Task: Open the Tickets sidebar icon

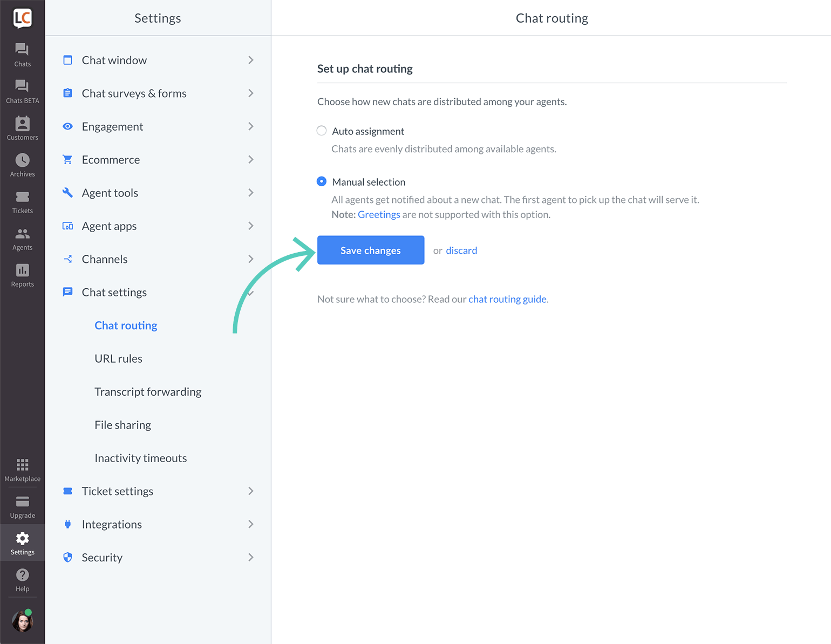Action: (22, 196)
